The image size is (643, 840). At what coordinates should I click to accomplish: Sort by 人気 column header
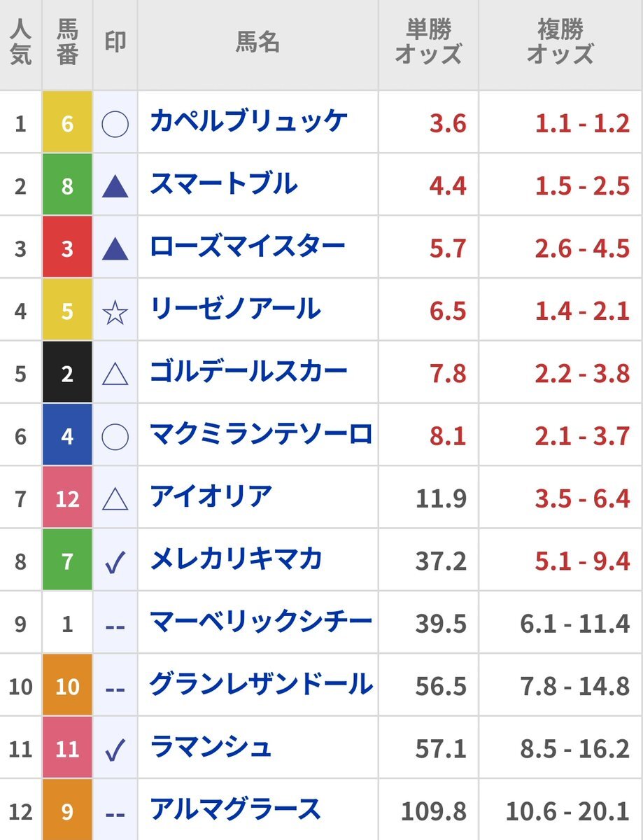coord(21,43)
